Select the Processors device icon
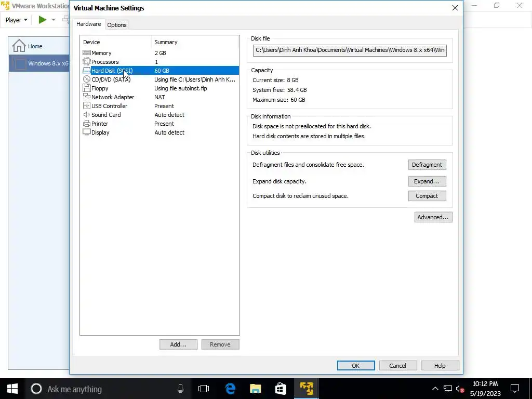532x399 pixels. pyautogui.click(x=87, y=62)
